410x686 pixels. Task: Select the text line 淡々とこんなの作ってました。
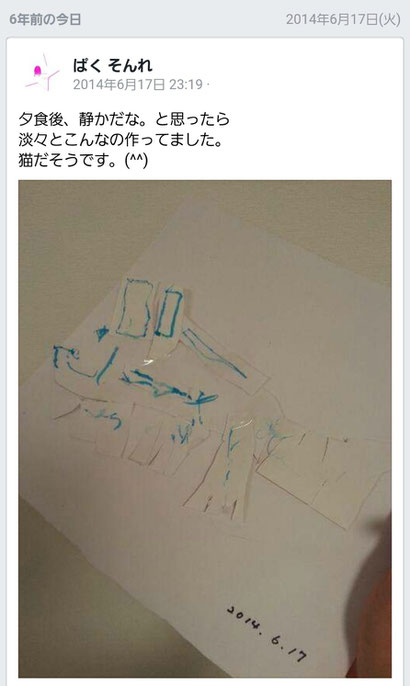(x=121, y=140)
